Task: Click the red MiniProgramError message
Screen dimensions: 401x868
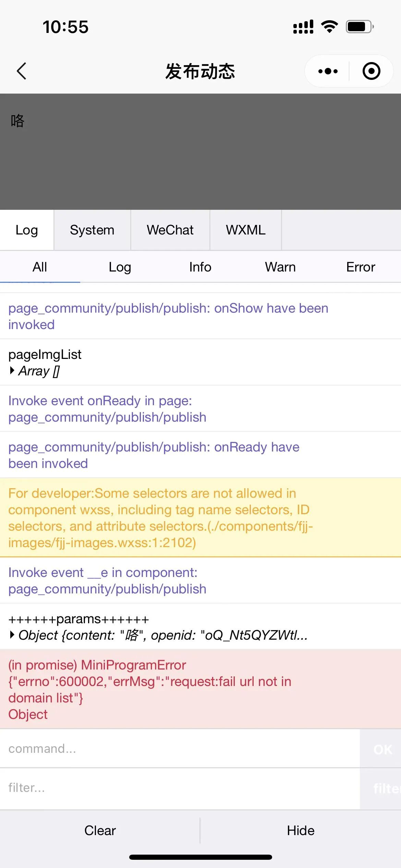Action: click(200, 689)
